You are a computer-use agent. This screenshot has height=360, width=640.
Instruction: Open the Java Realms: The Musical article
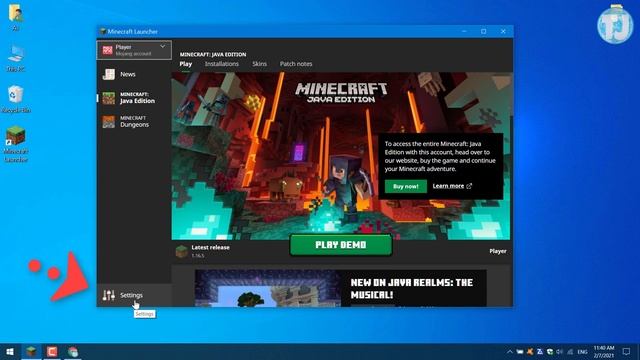[340, 288]
